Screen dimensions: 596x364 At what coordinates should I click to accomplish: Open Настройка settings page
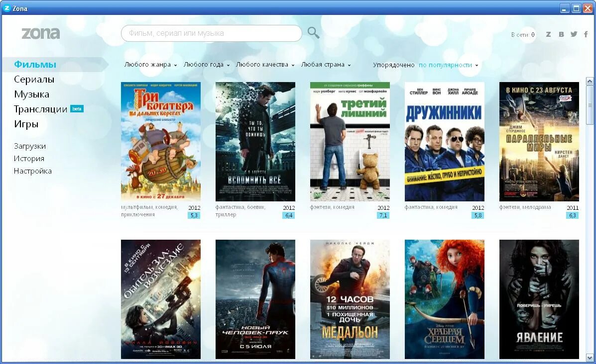pyautogui.click(x=33, y=171)
